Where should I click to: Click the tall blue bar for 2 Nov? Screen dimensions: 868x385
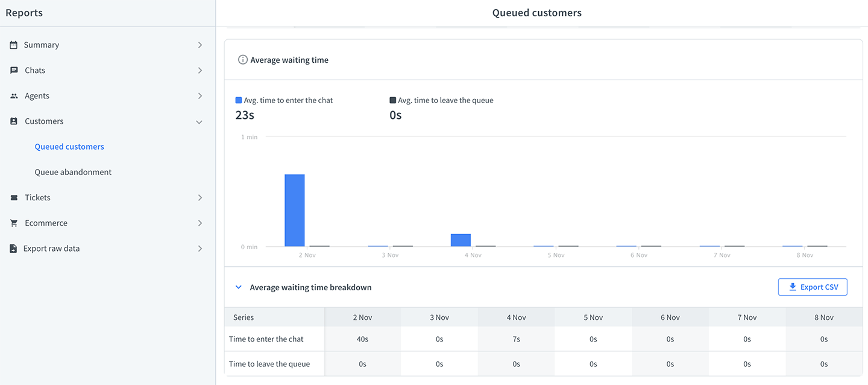[x=295, y=210]
